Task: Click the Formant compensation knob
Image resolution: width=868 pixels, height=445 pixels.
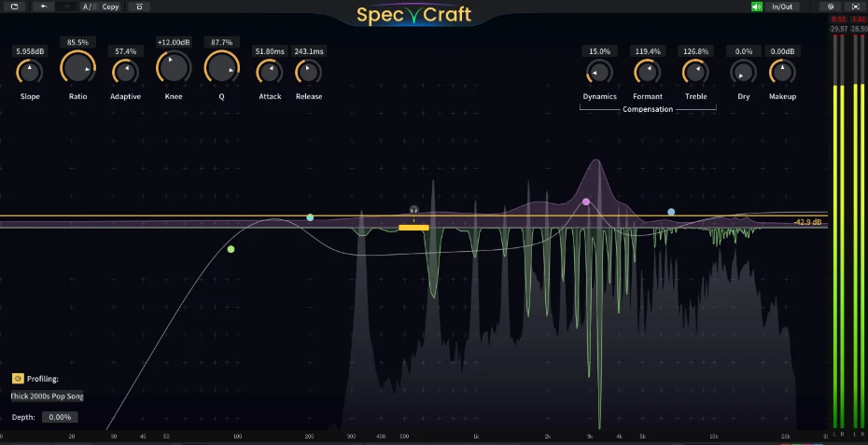Action: [x=648, y=72]
